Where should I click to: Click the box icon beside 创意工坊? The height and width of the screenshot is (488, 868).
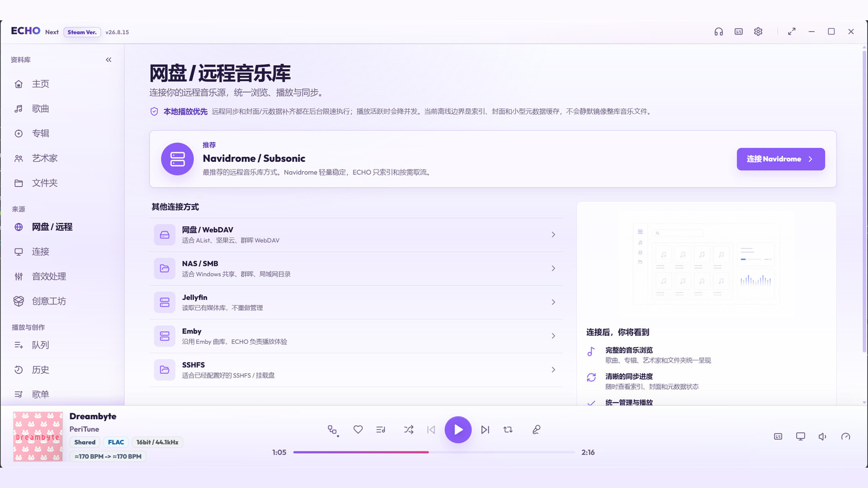(19, 301)
